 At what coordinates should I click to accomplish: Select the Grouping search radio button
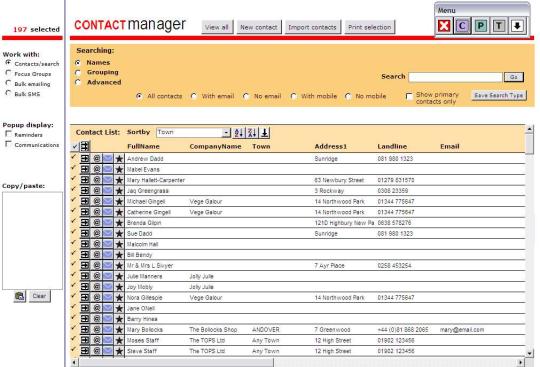pyautogui.click(x=78, y=72)
